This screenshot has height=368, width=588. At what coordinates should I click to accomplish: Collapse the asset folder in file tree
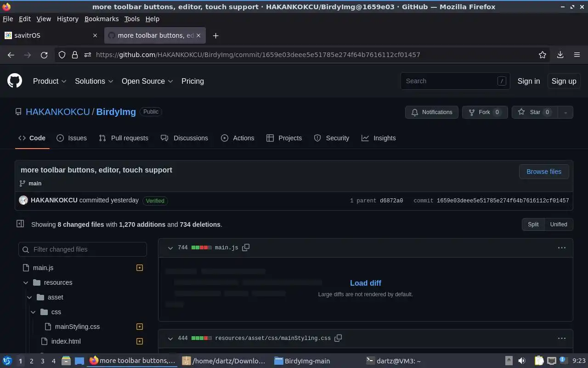point(29,297)
